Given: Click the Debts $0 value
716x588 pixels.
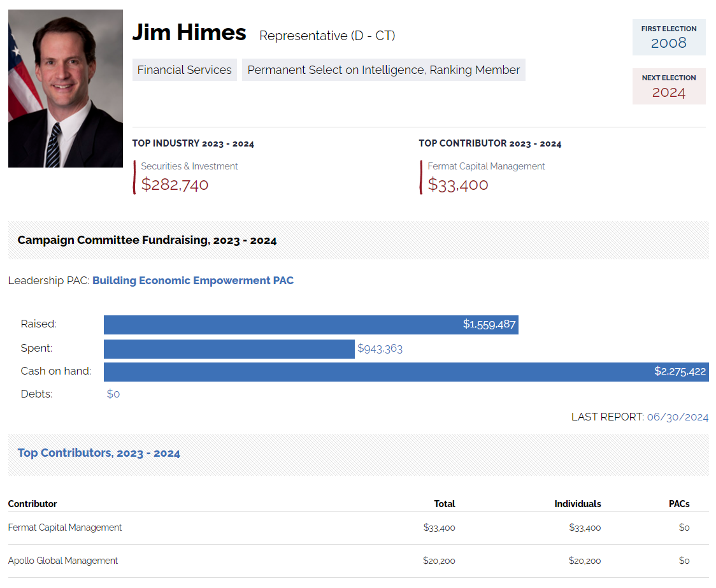Looking at the screenshot, I should 113,394.
